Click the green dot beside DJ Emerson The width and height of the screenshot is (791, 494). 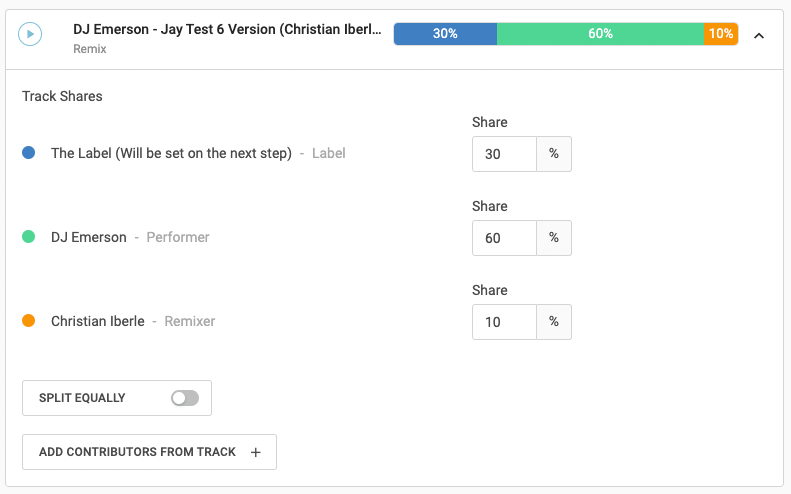coord(29,237)
